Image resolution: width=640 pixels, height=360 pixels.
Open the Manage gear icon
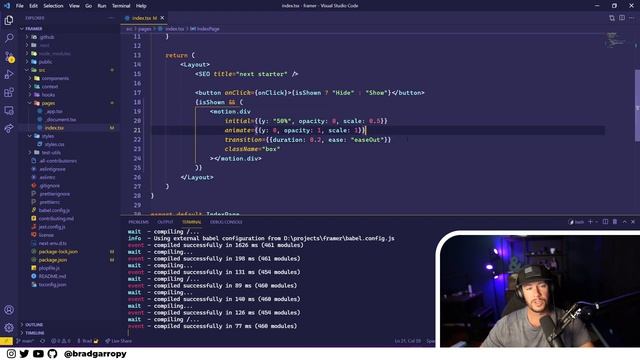tap(9, 327)
